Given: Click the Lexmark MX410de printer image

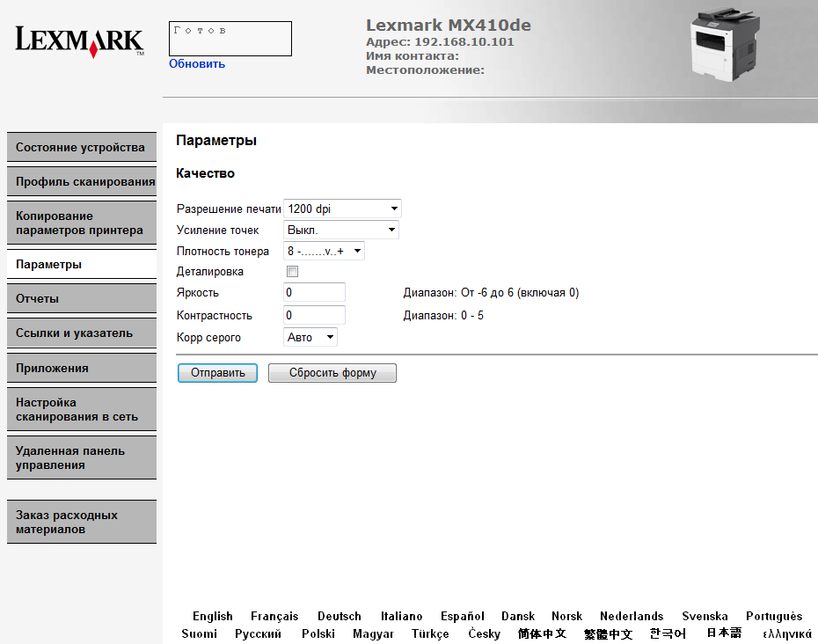Looking at the screenshot, I should [x=724, y=44].
